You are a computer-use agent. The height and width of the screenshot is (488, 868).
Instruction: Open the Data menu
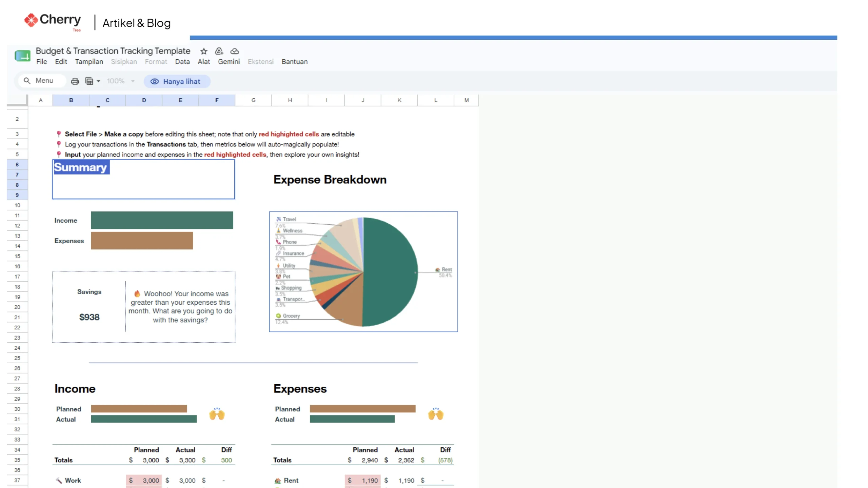pos(182,62)
